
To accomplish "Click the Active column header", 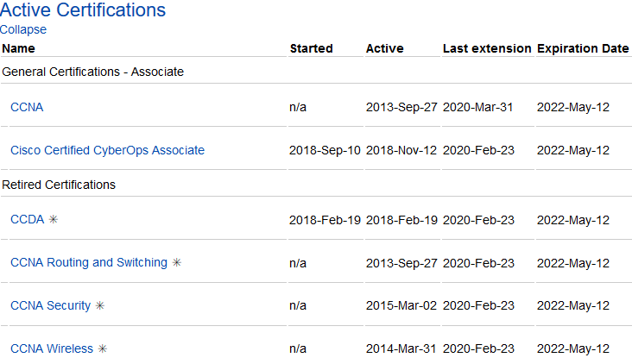I will (384, 48).
